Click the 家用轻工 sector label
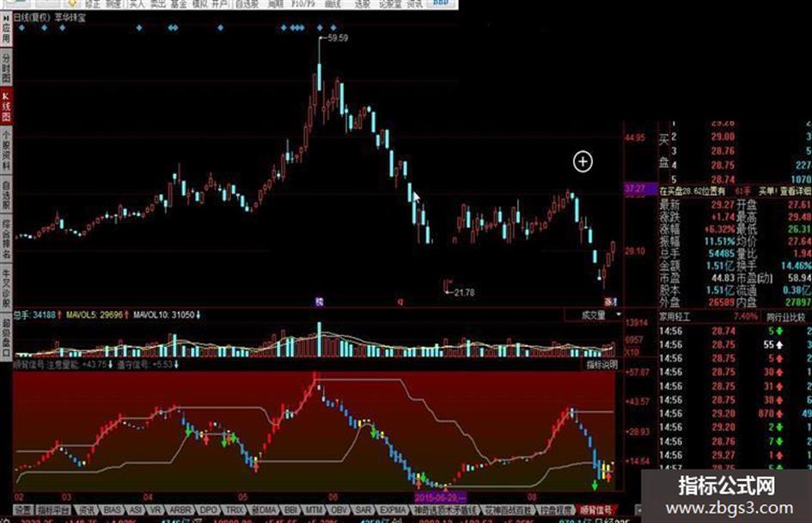The width and height of the screenshot is (812, 523). click(675, 317)
